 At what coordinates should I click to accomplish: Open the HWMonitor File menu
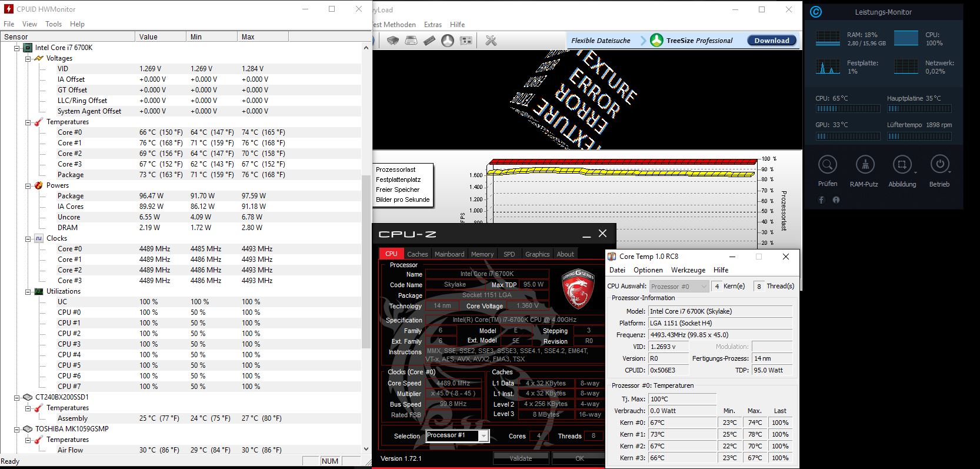coord(9,24)
